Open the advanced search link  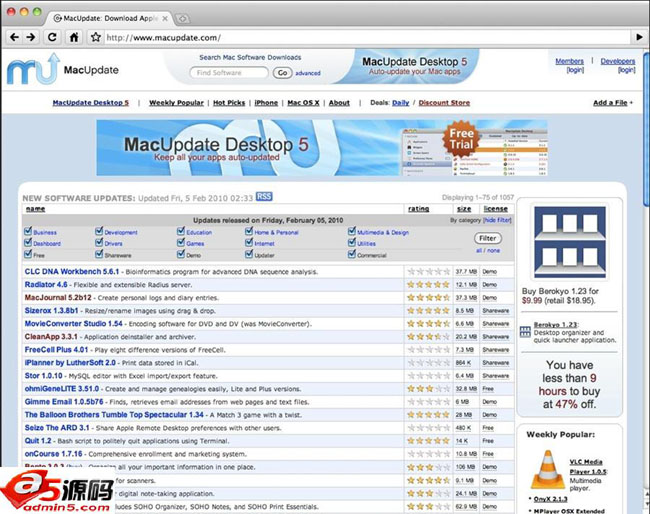tap(308, 73)
